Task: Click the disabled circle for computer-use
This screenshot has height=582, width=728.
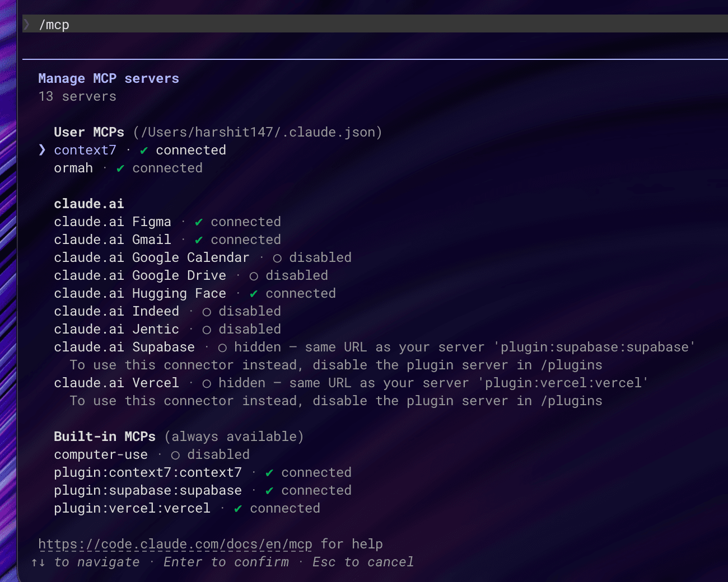Action: pyautogui.click(x=175, y=455)
